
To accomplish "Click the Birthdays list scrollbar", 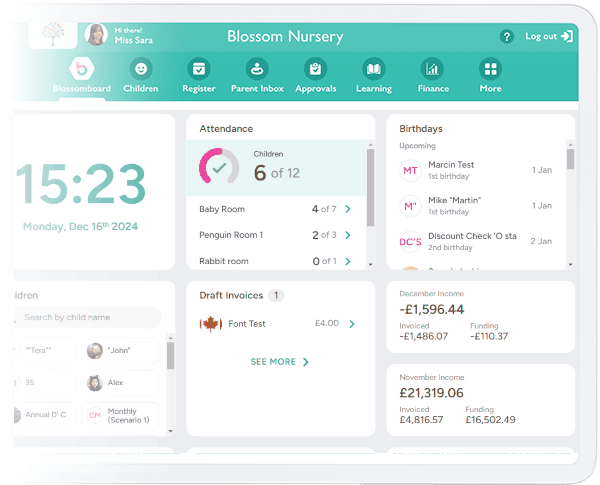I will click(x=570, y=160).
